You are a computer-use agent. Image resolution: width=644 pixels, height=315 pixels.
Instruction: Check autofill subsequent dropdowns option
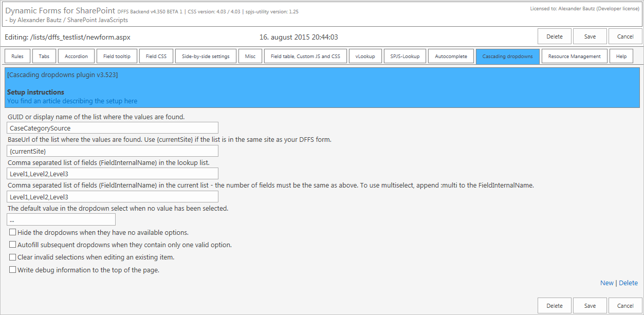12,244
